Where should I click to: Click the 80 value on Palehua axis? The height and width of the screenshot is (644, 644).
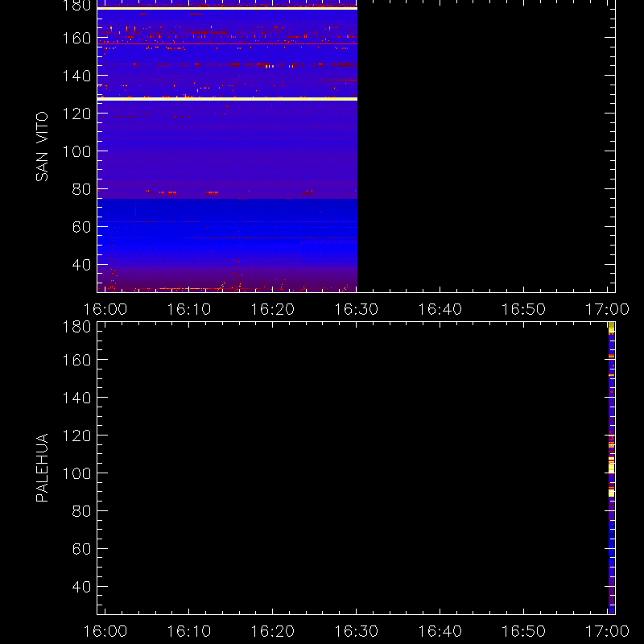click(x=82, y=511)
